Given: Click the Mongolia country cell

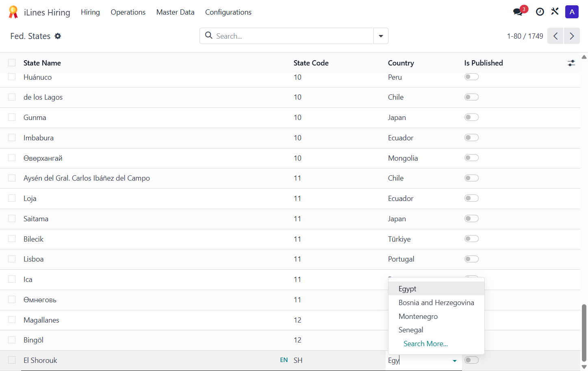Looking at the screenshot, I should [403, 158].
